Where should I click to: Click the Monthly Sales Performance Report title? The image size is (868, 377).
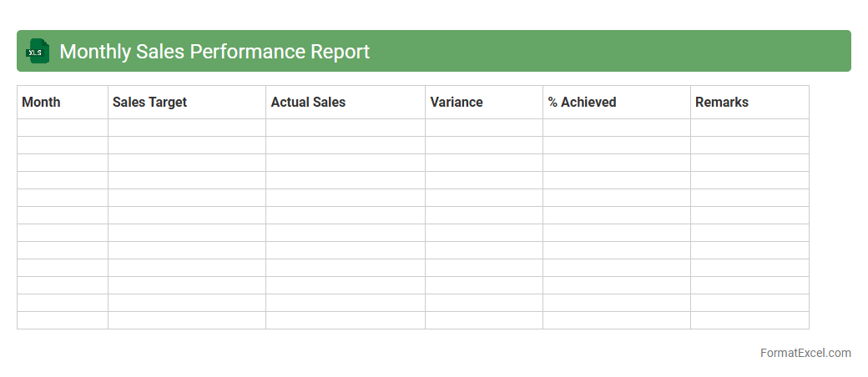(x=214, y=52)
